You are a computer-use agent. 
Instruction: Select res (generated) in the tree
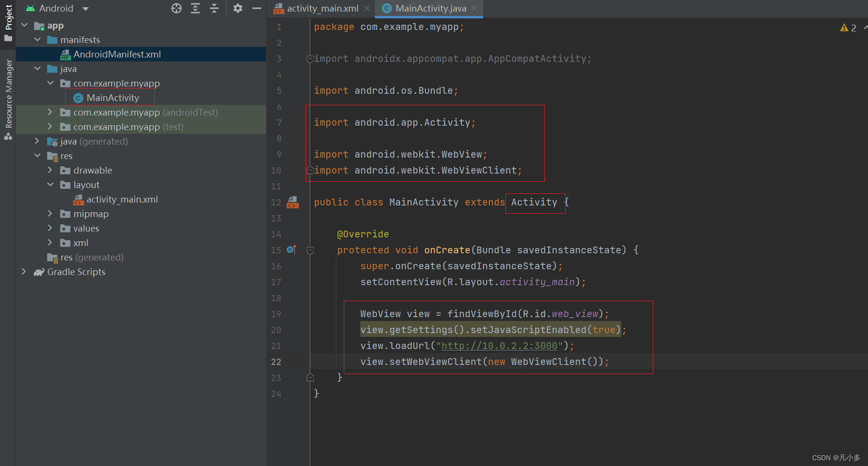coord(92,257)
